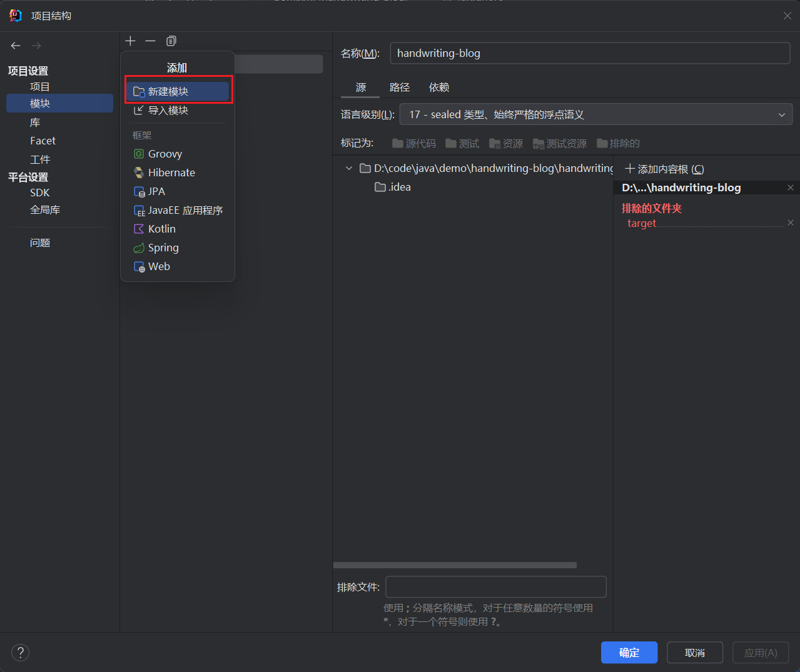Click the 确定 button
The width and height of the screenshot is (800, 672).
pyautogui.click(x=629, y=653)
